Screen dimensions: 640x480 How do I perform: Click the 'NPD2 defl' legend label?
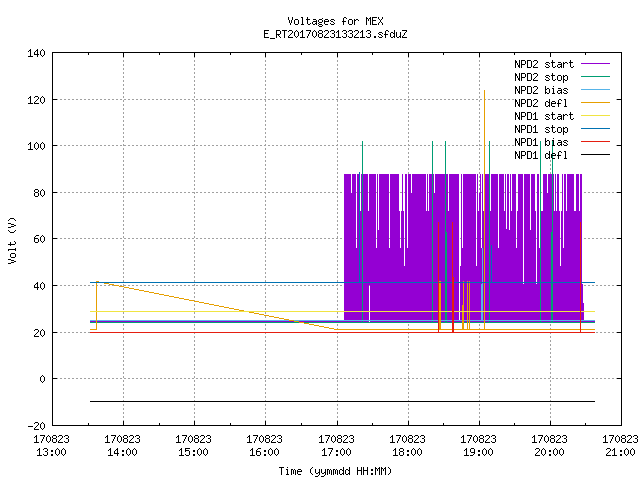pyautogui.click(x=541, y=103)
